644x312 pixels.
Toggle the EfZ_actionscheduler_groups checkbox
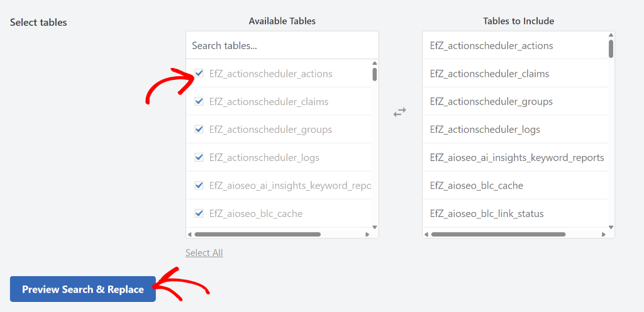(199, 130)
